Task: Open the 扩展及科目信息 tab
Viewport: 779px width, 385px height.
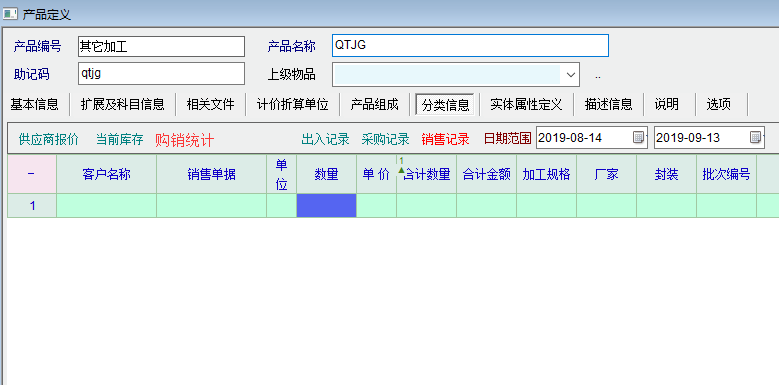Action: tap(122, 104)
